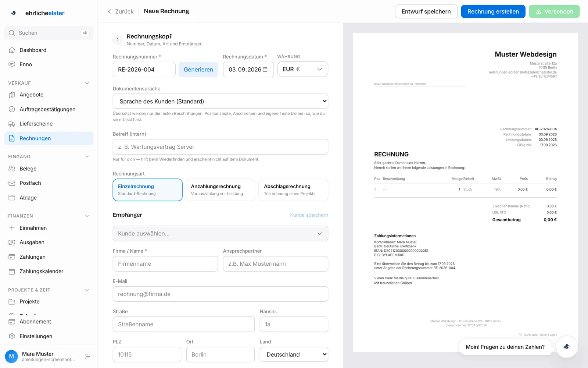Open the EUR currency dropdown
This screenshot has width=588, height=368.
pyautogui.click(x=302, y=69)
